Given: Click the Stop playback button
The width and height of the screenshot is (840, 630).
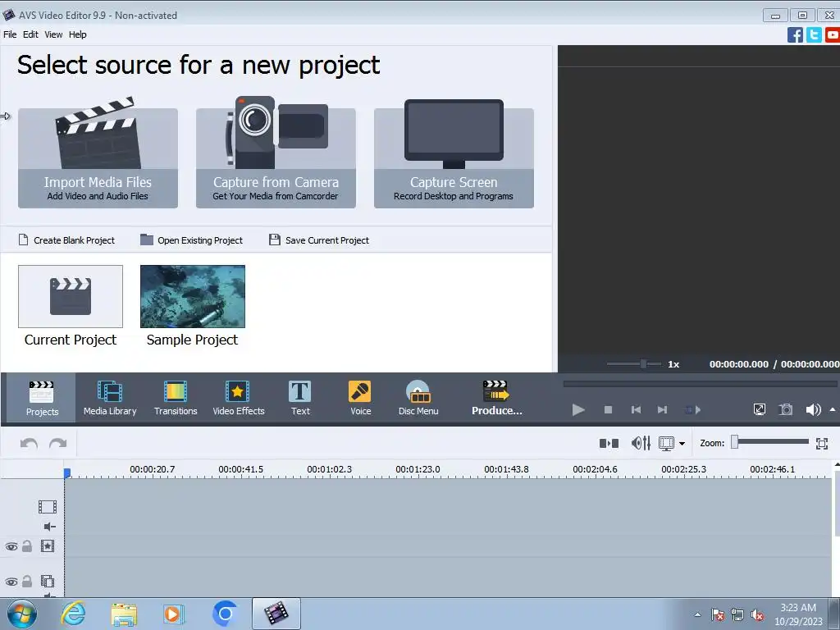Looking at the screenshot, I should tap(608, 410).
